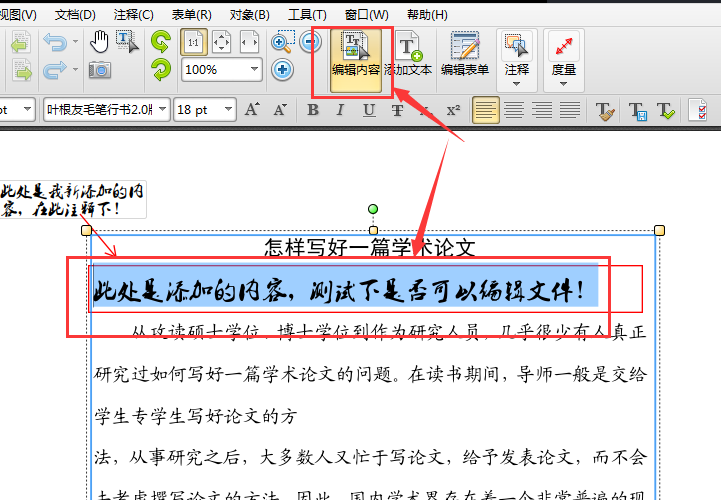Viewport: 721px width, 500px height.
Task: Open the 视图(V) menu
Action: (x=17, y=15)
